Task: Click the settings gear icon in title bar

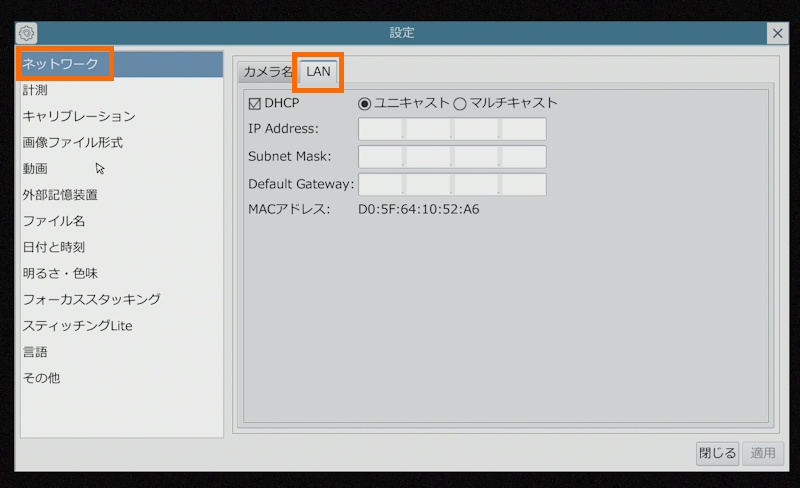Action: 27,33
